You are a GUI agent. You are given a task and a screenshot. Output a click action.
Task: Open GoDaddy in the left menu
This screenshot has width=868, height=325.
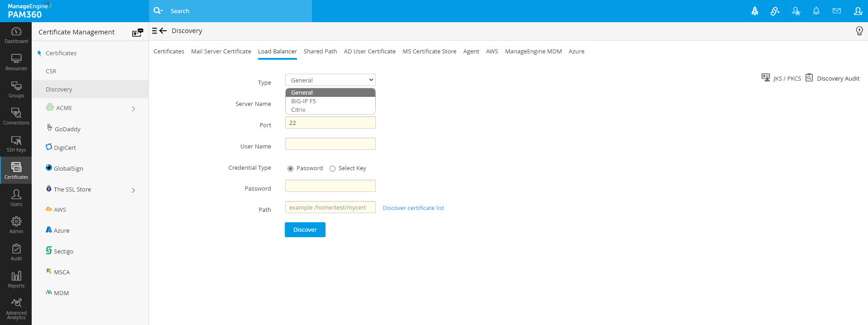click(x=67, y=129)
